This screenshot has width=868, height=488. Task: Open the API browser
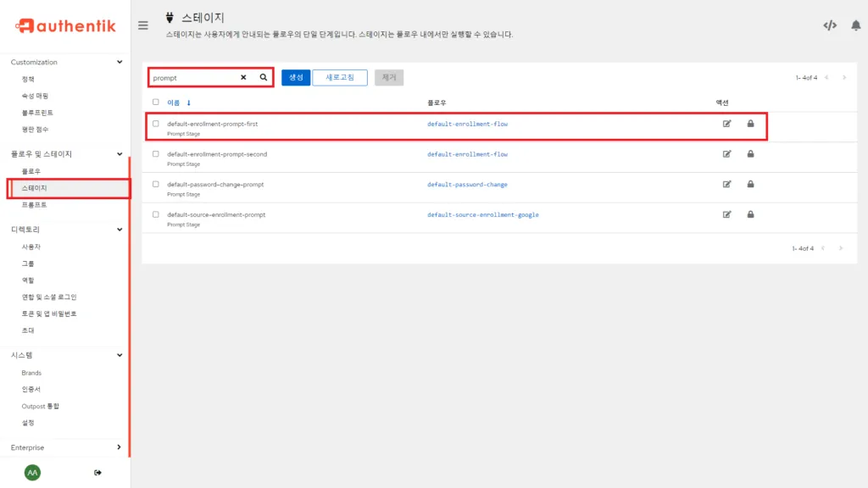[x=831, y=25]
